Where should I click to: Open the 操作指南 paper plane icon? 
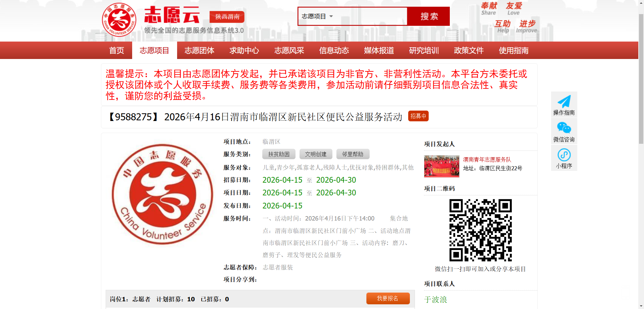pyautogui.click(x=564, y=102)
